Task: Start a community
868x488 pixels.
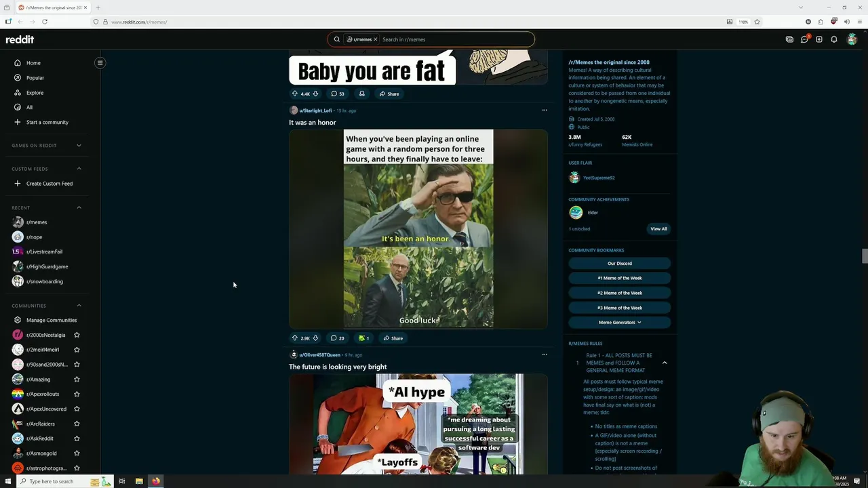Action: 47,122
